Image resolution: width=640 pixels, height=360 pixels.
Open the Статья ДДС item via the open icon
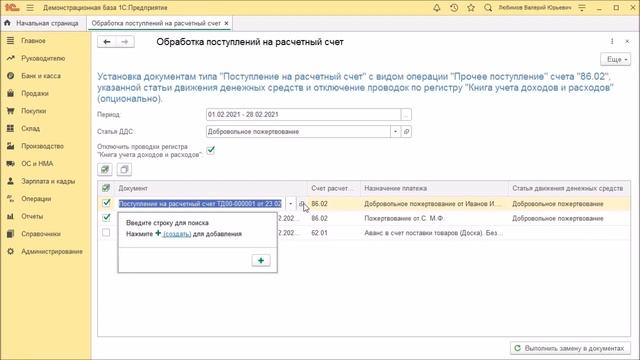(407, 131)
